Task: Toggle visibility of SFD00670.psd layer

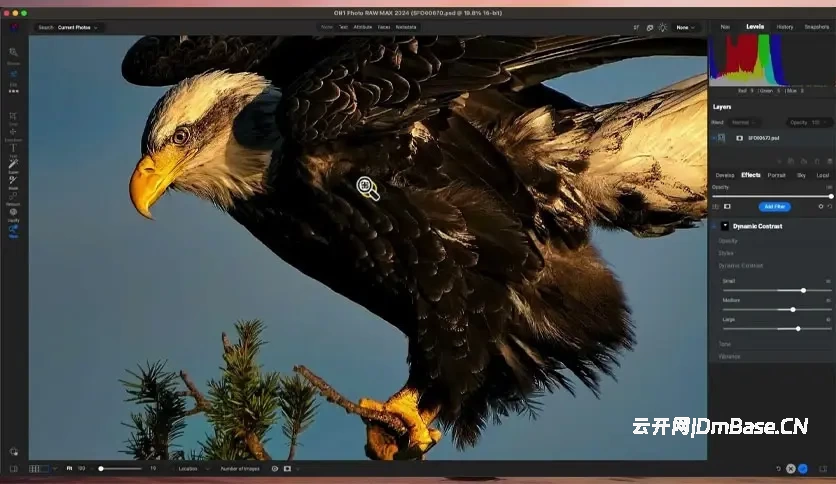Action: click(x=714, y=138)
